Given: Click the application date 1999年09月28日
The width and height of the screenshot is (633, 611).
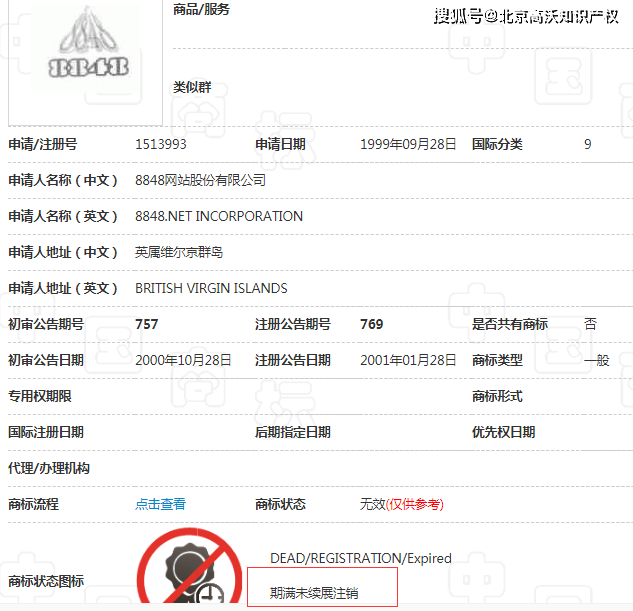Looking at the screenshot, I should click(x=408, y=144).
